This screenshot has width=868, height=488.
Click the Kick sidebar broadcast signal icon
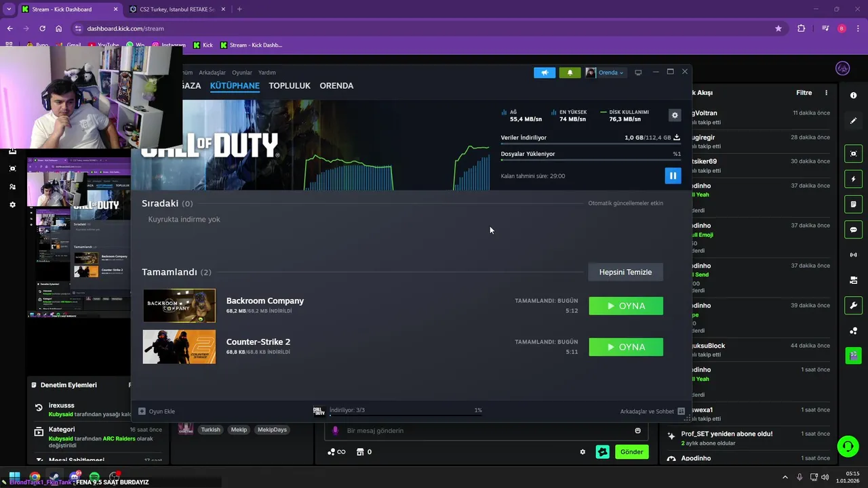[853, 255]
